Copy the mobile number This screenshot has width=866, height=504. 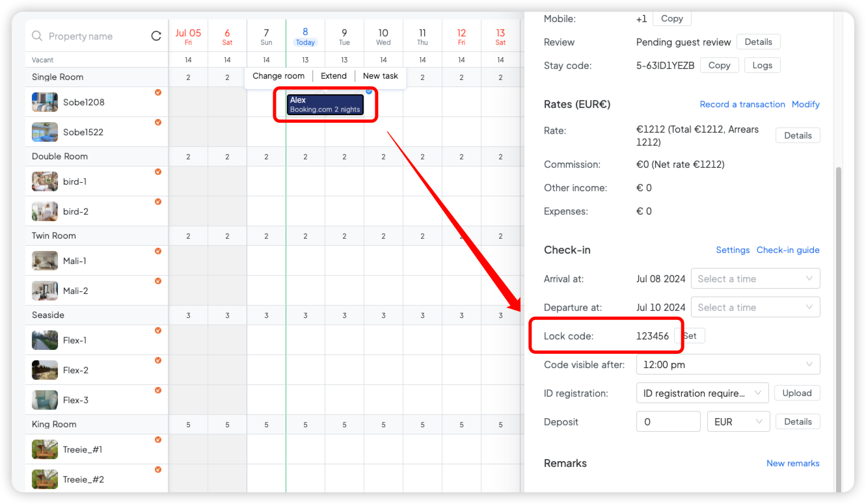coord(672,18)
